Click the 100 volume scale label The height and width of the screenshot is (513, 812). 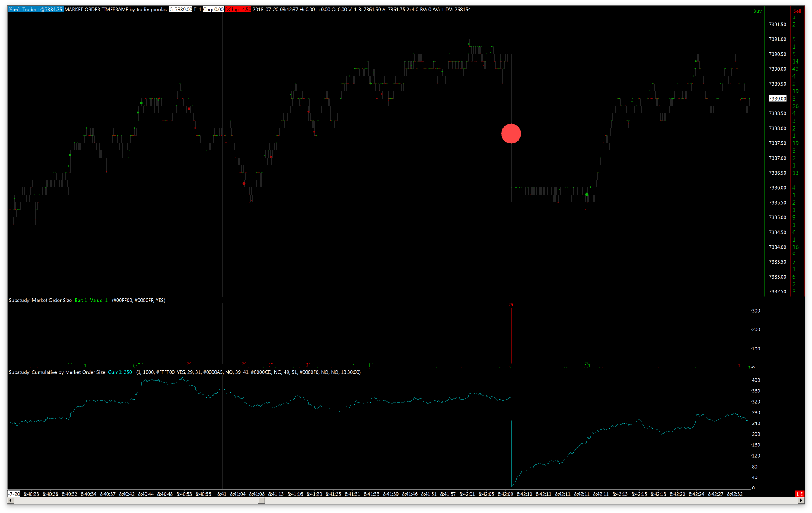click(x=756, y=349)
